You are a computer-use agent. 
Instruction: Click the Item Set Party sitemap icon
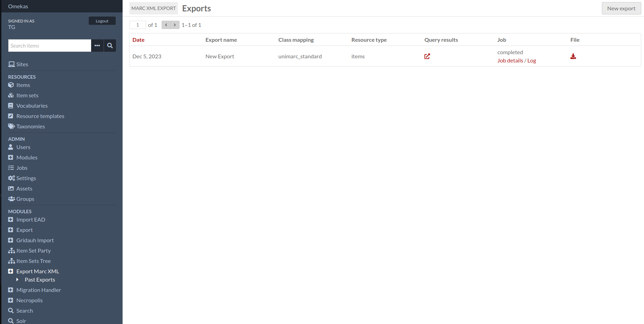pyautogui.click(x=12, y=251)
